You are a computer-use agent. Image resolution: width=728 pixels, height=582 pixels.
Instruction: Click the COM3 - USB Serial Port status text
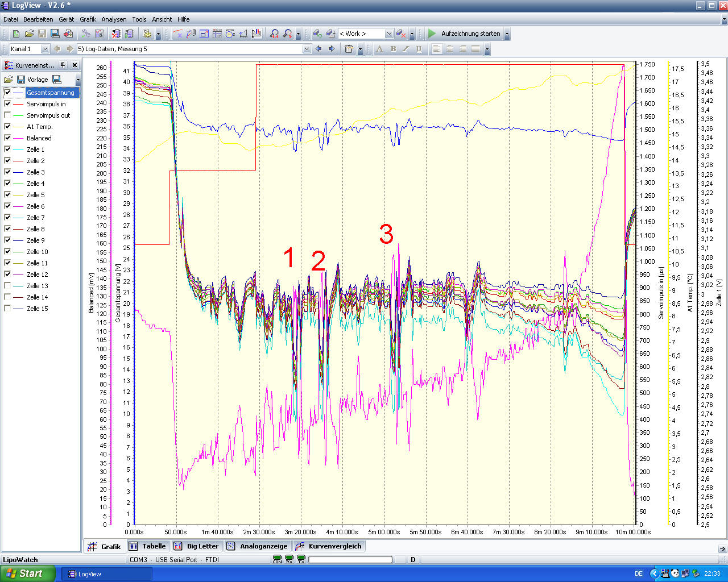pos(174,560)
